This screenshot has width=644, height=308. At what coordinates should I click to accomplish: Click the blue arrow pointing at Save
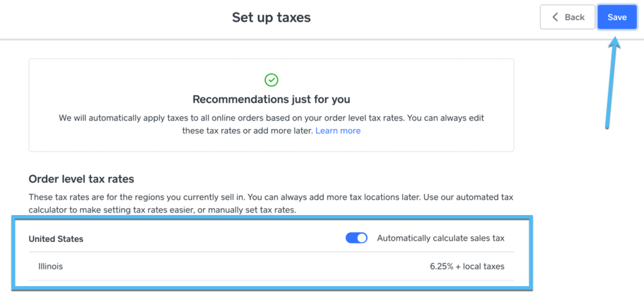coord(611,82)
